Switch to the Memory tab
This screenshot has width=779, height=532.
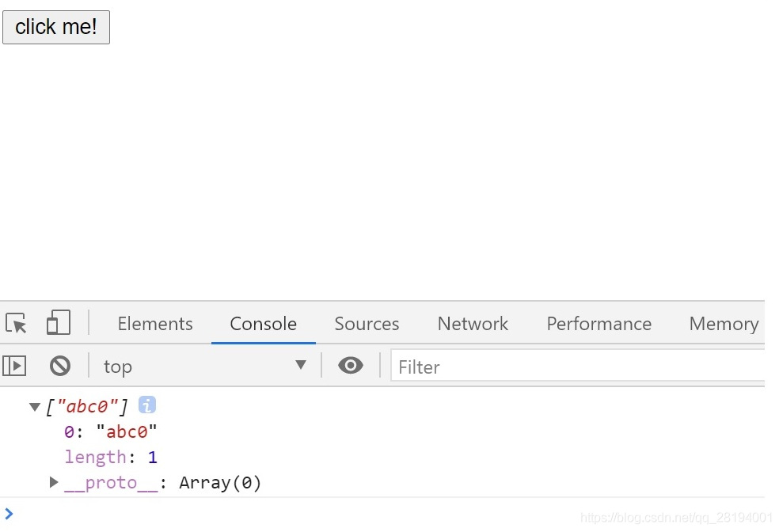pyautogui.click(x=724, y=324)
